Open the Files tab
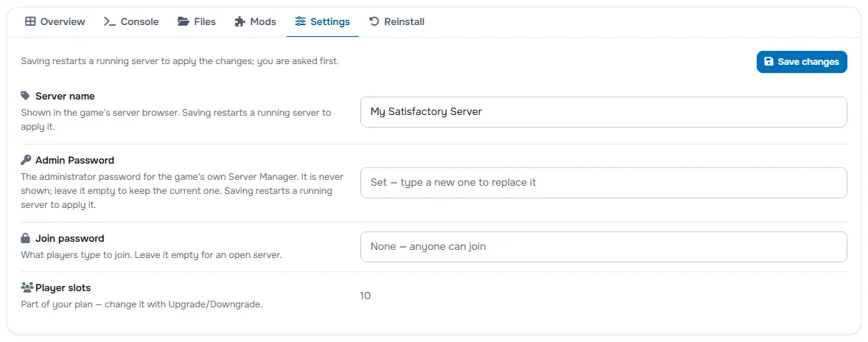The height and width of the screenshot is (342, 868). 197,22
